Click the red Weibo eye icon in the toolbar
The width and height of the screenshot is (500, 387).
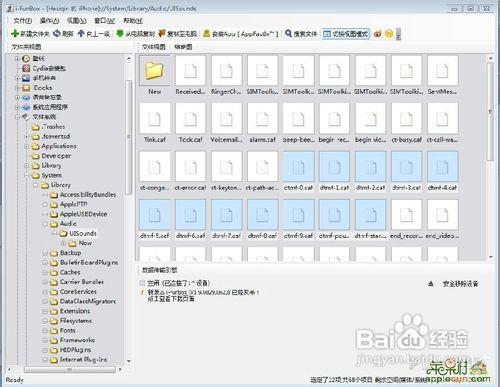[378, 34]
